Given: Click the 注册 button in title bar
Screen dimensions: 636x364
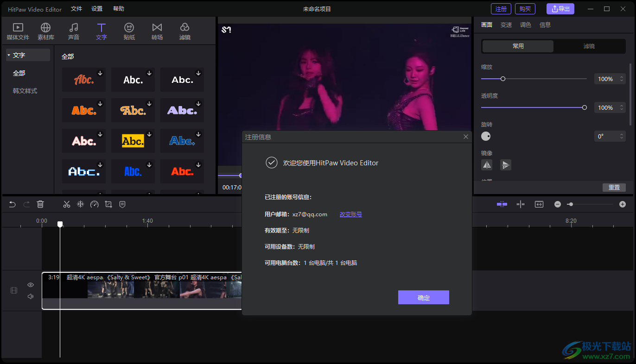Looking at the screenshot, I should [501, 9].
